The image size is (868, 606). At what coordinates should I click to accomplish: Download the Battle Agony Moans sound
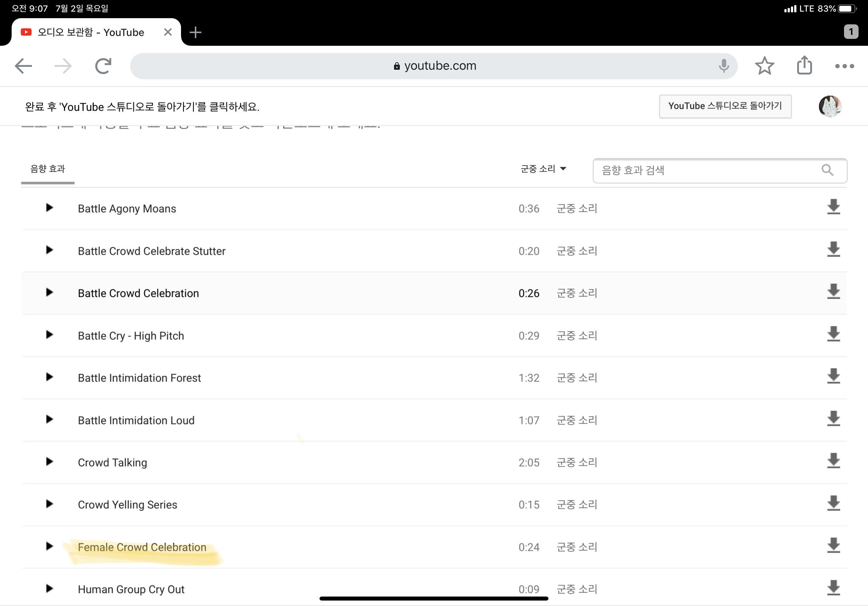click(833, 207)
